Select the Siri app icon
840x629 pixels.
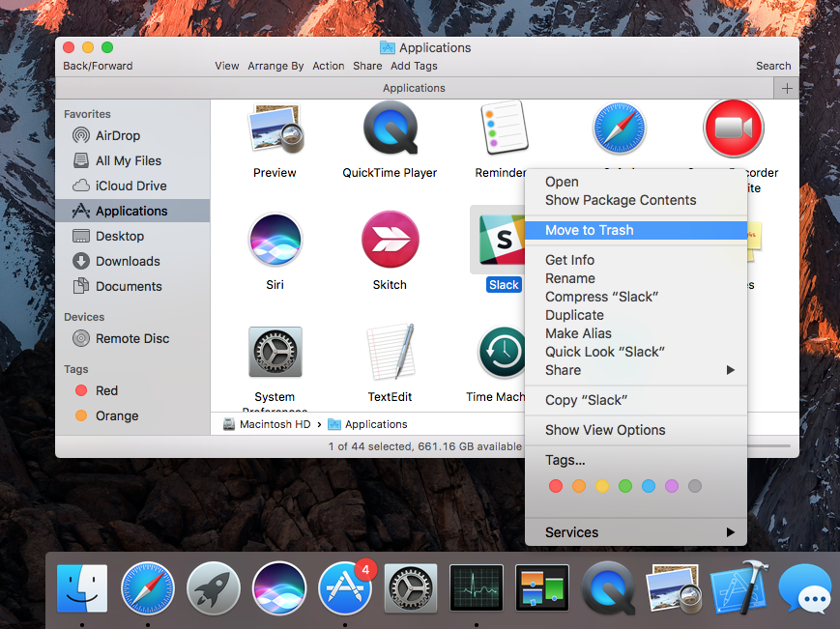click(x=275, y=240)
